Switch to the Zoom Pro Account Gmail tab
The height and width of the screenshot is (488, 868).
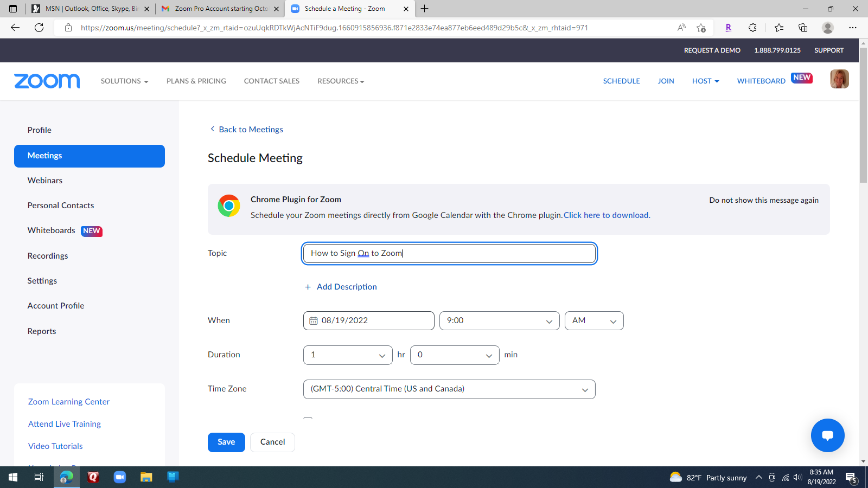pos(221,9)
